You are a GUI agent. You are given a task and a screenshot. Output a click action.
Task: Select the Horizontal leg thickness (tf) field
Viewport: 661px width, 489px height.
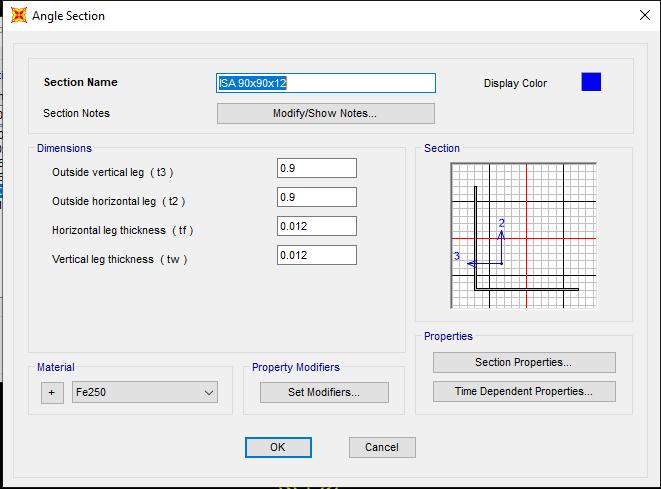tap(316, 226)
